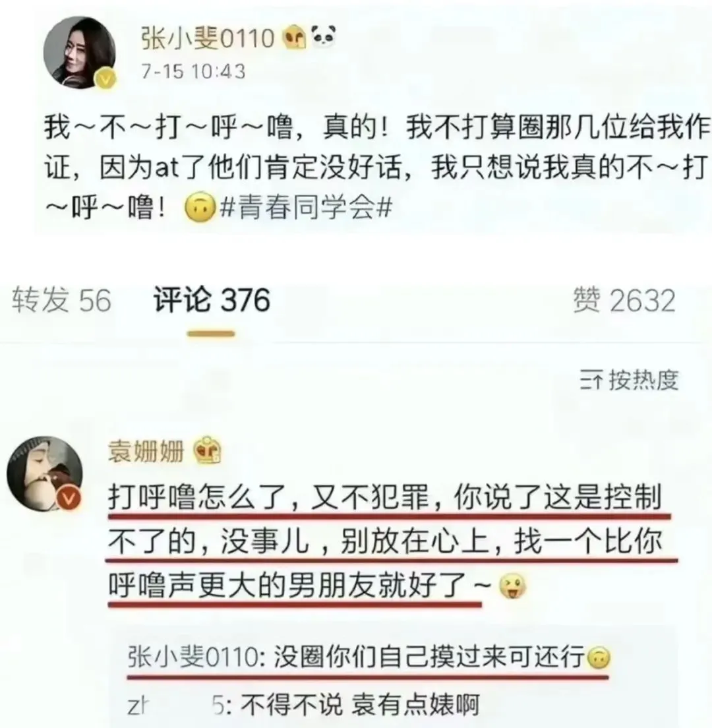Click the crown membership badge beside 张小斐0110
Image resolution: width=712 pixels, height=728 pixels.
tap(295, 38)
